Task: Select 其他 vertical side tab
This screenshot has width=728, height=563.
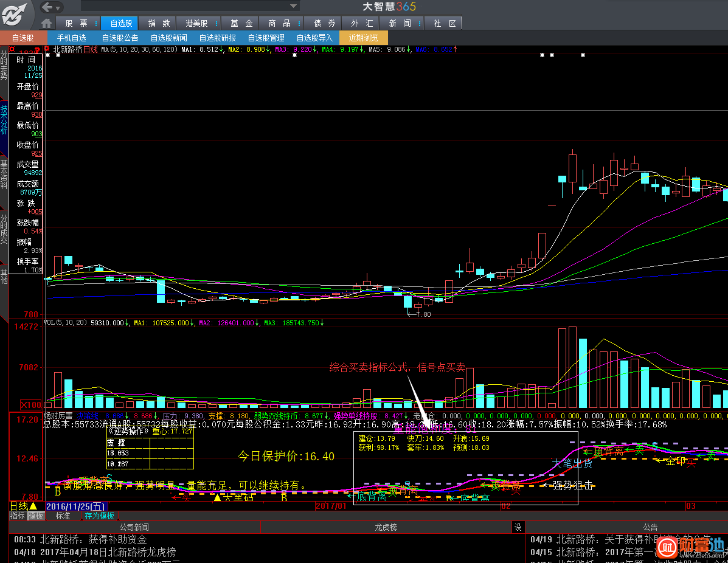Action: 4,276
